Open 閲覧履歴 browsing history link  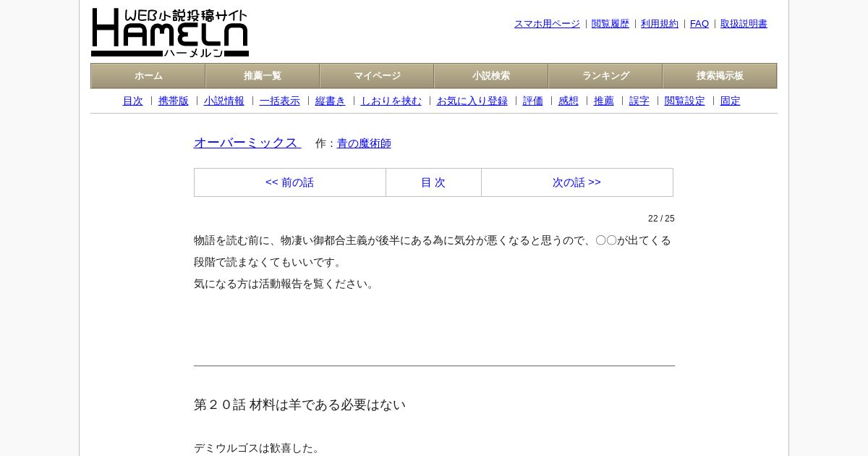click(610, 24)
